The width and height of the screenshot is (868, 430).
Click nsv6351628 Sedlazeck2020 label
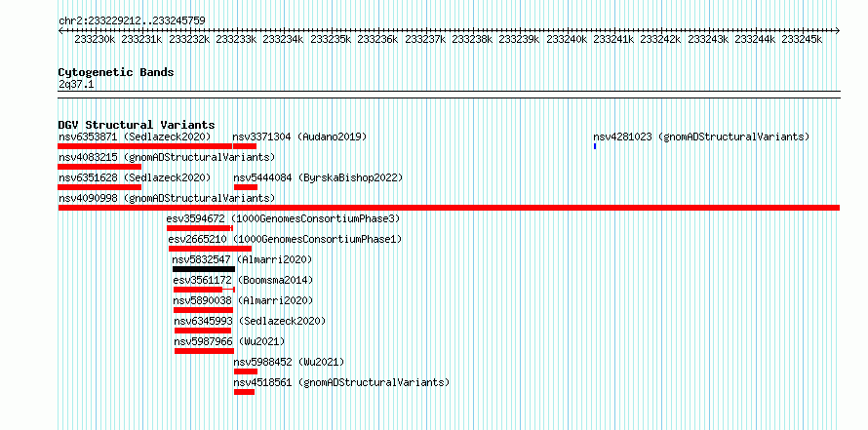[135, 177]
